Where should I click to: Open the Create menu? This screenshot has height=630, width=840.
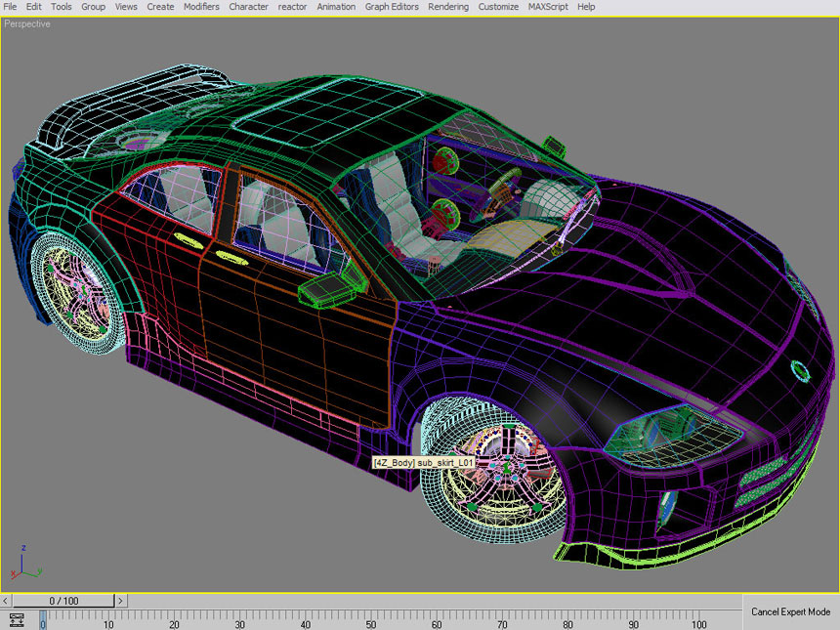point(160,7)
